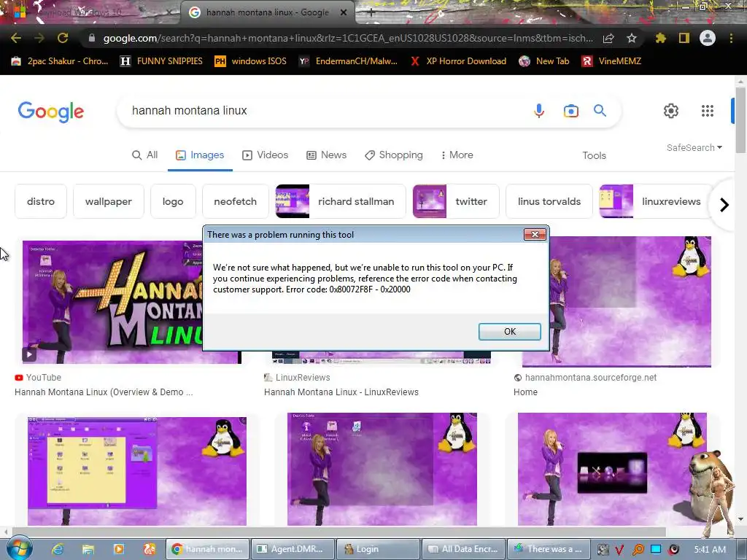Viewport: 747px width, 560px height.
Task: Reload the Google page
Action: click(63, 38)
